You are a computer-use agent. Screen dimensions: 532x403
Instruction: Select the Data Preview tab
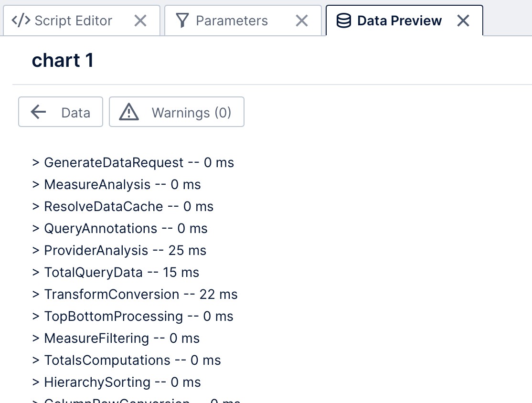pyautogui.click(x=399, y=21)
